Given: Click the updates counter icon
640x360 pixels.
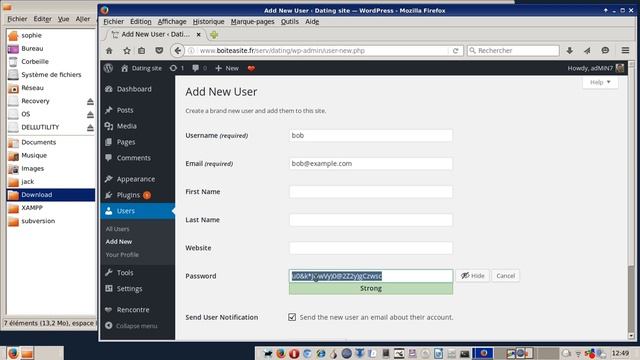Looking at the screenshot, I should pyautogui.click(x=177, y=68).
